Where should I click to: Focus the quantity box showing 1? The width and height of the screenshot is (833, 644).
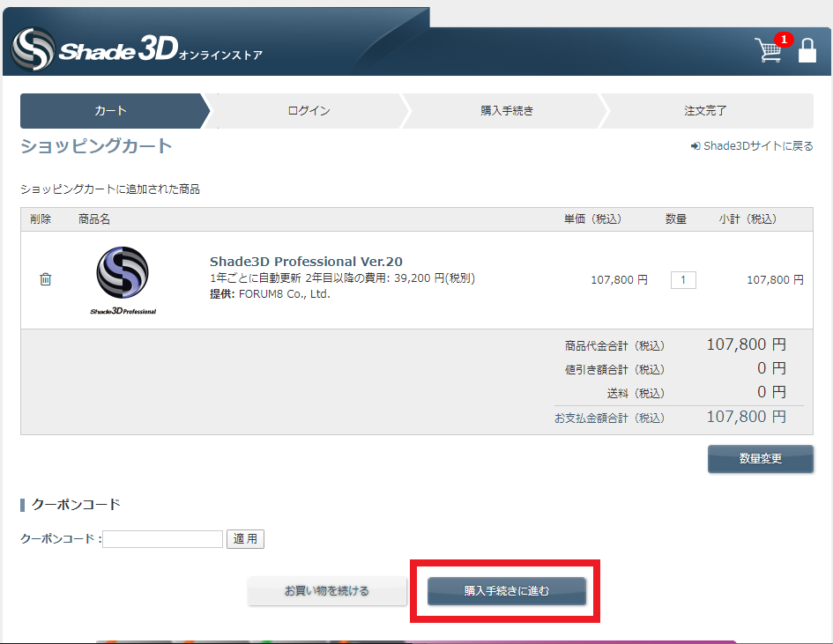pos(683,280)
